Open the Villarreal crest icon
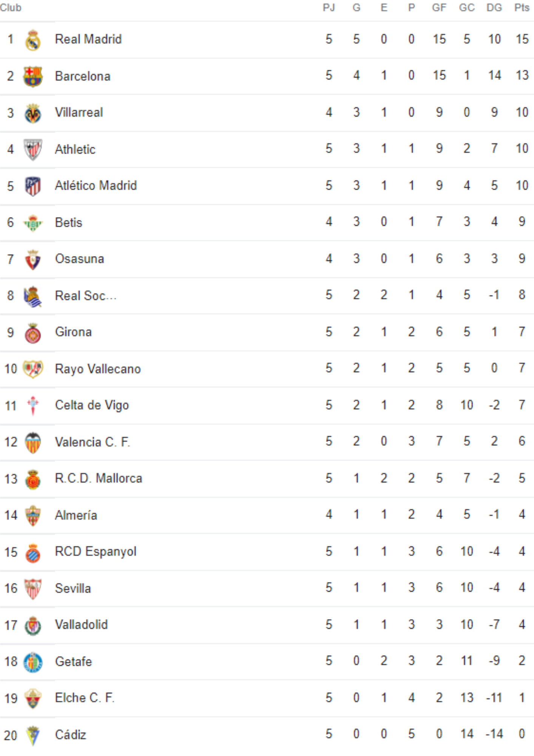 pos(33,113)
